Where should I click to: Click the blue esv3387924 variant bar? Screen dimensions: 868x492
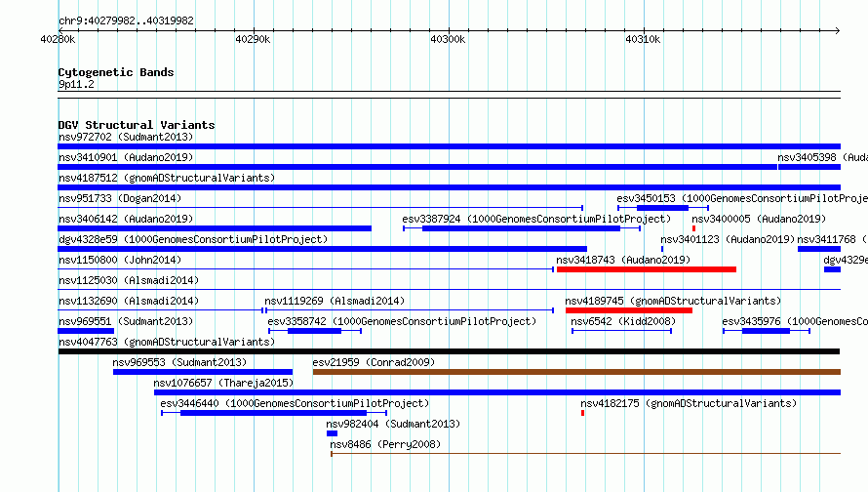(x=521, y=228)
